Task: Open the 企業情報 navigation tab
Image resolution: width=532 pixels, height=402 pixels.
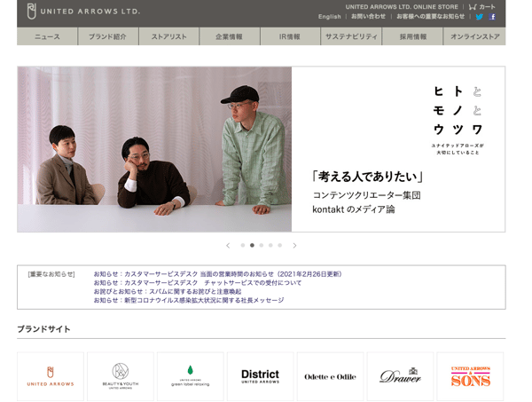Action: click(230, 36)
